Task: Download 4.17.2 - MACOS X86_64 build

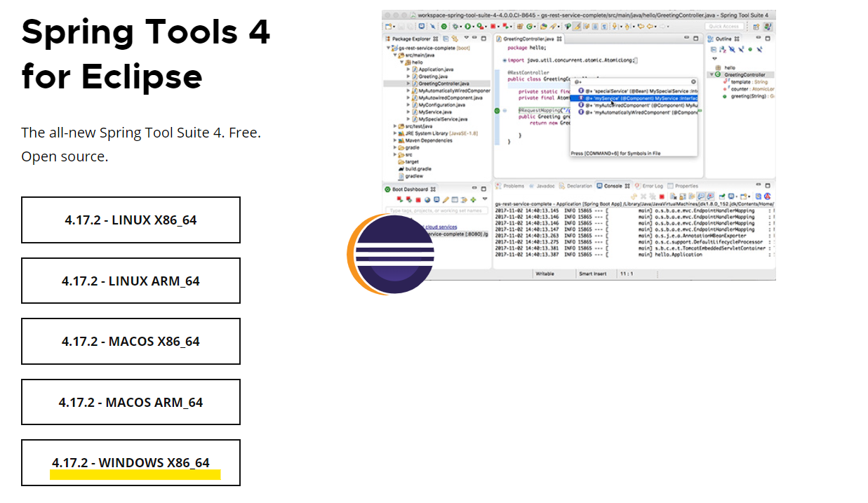Action: (x=131, y=342)
